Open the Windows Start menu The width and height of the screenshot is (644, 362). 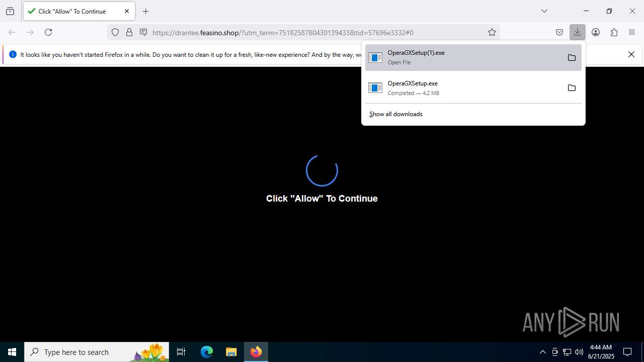tap(12, 352)
